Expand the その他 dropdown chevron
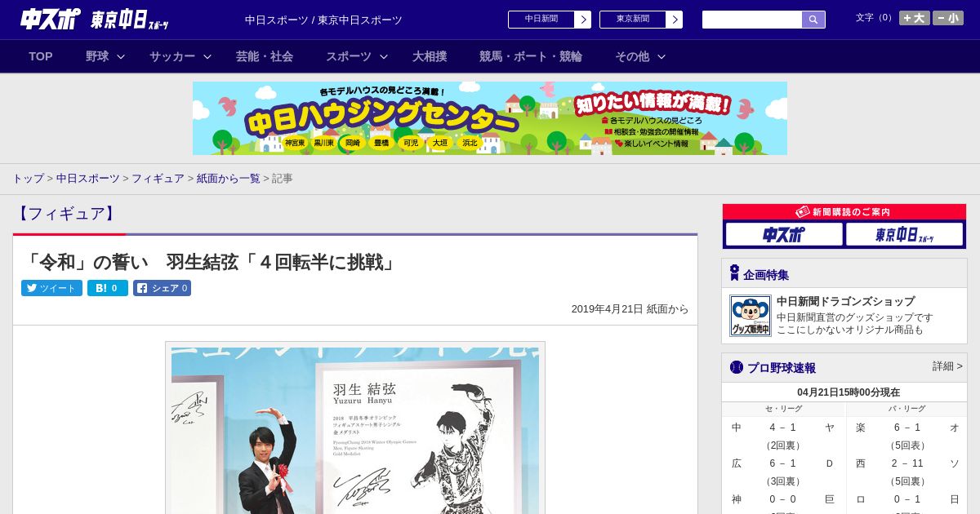This screenshot has width=980, height=514. (661, 56)
